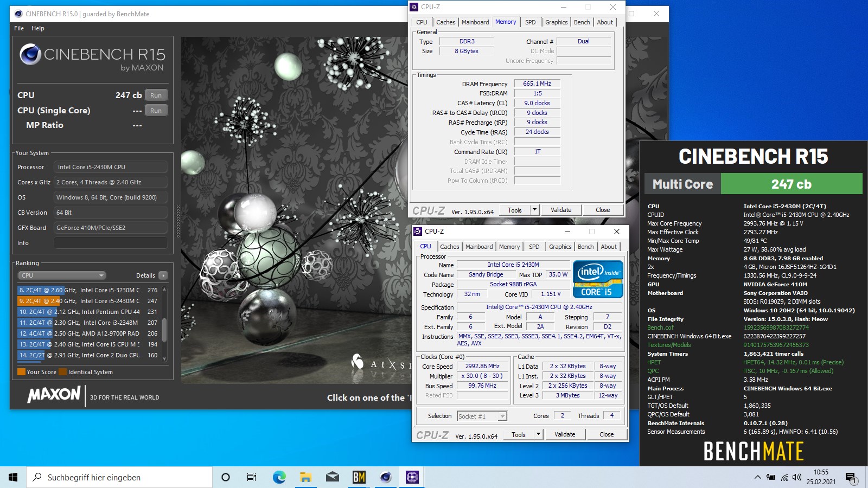Click the CPU-Z icon in Memory window title bar
Screen dimensions: 868x488
(414, 7)
